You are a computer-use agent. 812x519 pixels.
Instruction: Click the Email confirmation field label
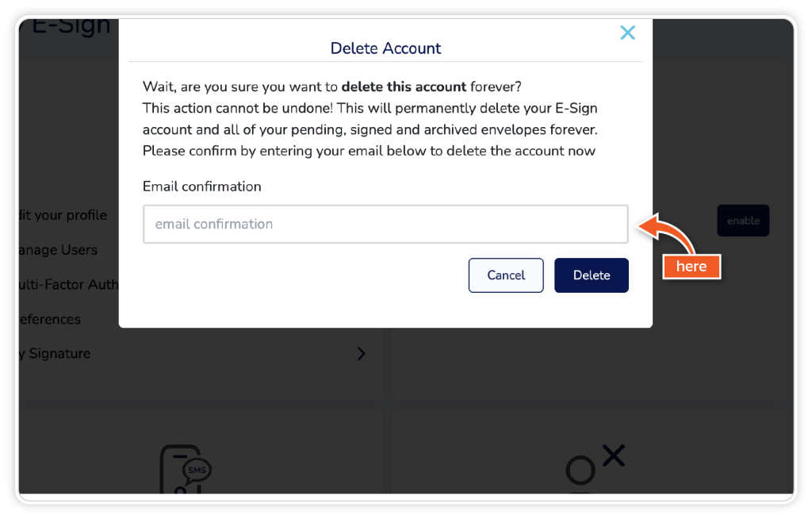pos(201,186)
